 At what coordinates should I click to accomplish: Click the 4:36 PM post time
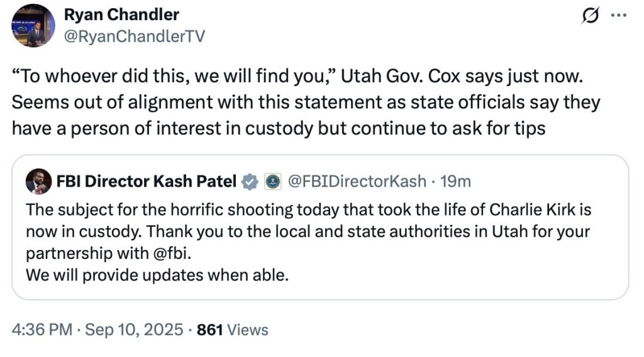click(x=42, y=329)
